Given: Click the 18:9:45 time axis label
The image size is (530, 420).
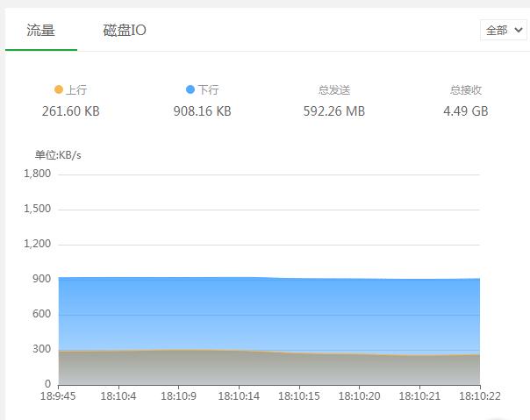Looking at the screenshot, I should click(x=58, y=395).
